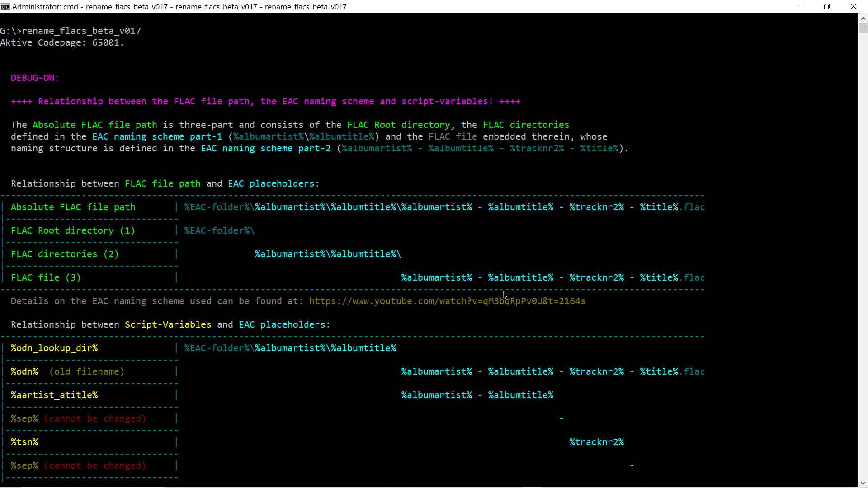Screen dimensions: 868x488
Task: Click the %aartist_atitle% variable name
Action: tap(54, 395)
